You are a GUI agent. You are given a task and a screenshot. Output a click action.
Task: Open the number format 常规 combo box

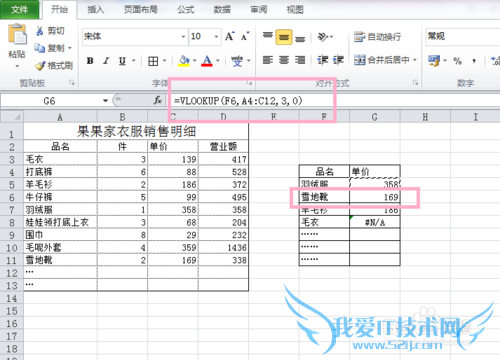click(x=463, y=36)
